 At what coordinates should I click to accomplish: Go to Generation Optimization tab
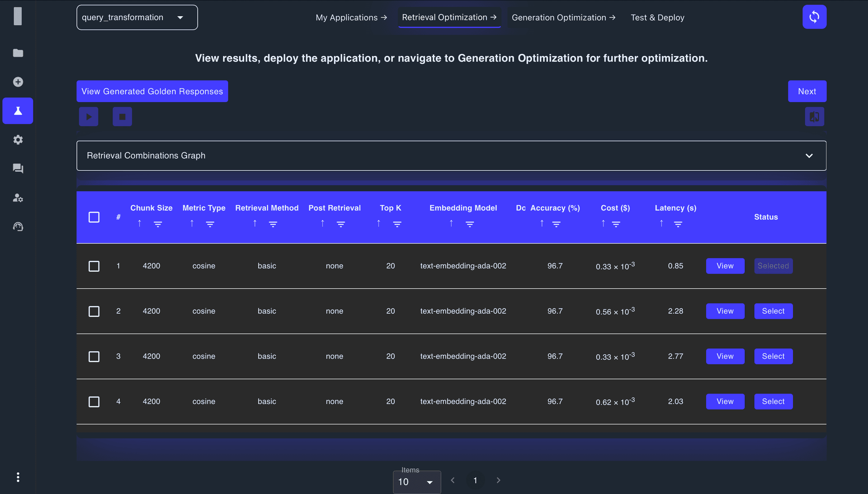coord(563,18)
